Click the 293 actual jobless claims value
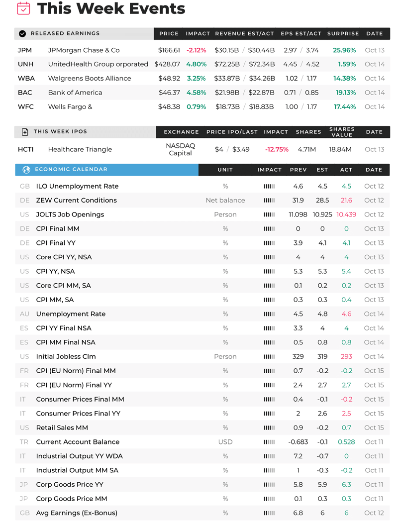The image size is (401, 532). tap(346, 357)
